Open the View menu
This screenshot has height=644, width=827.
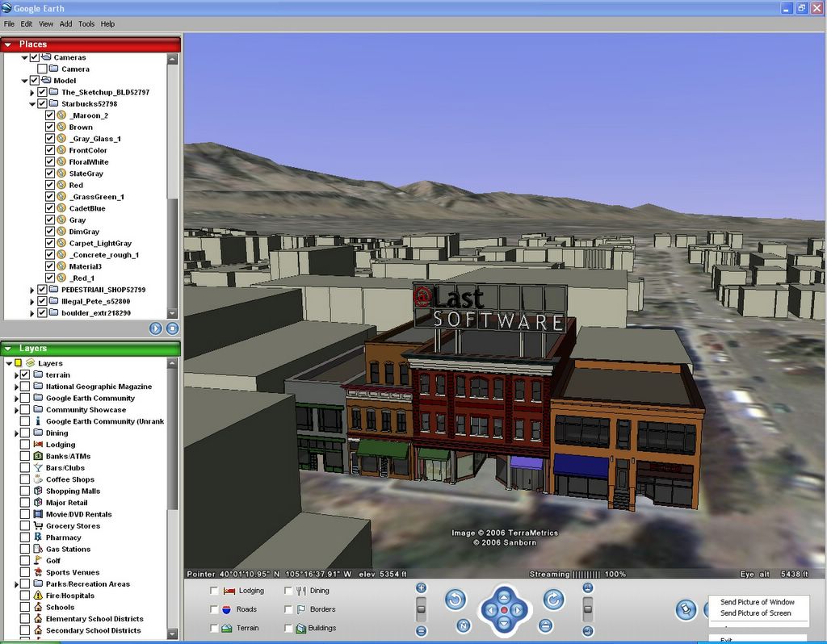coord(46,23)
